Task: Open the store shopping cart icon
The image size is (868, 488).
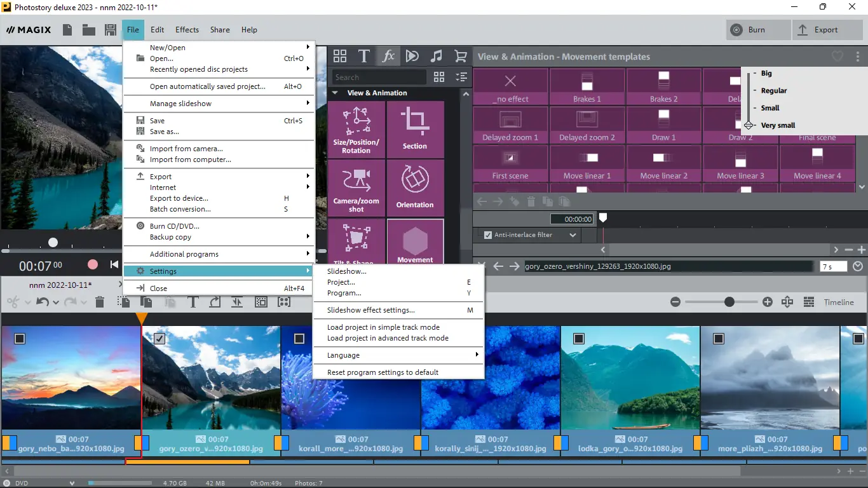Action: [461, 57]
